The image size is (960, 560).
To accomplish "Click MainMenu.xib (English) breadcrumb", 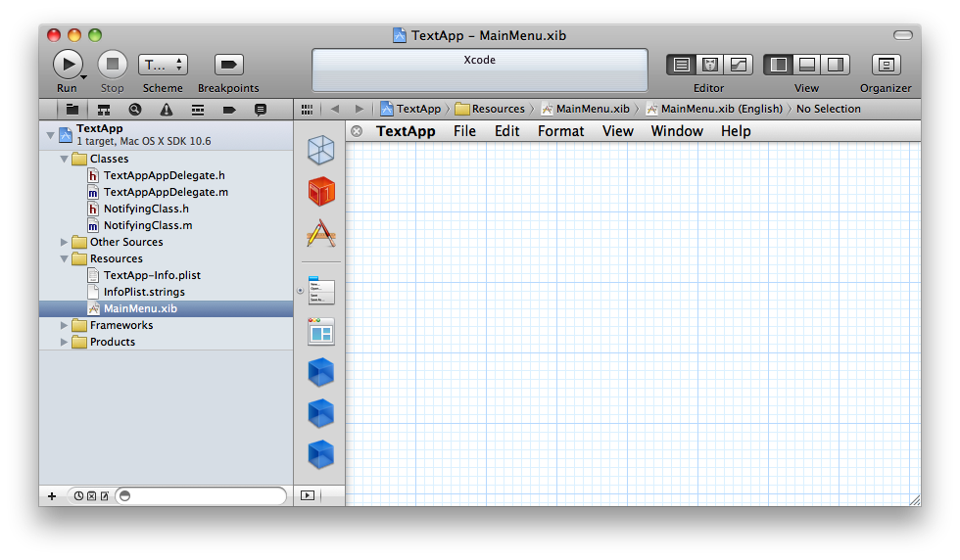I will click(x=714, y=109).
